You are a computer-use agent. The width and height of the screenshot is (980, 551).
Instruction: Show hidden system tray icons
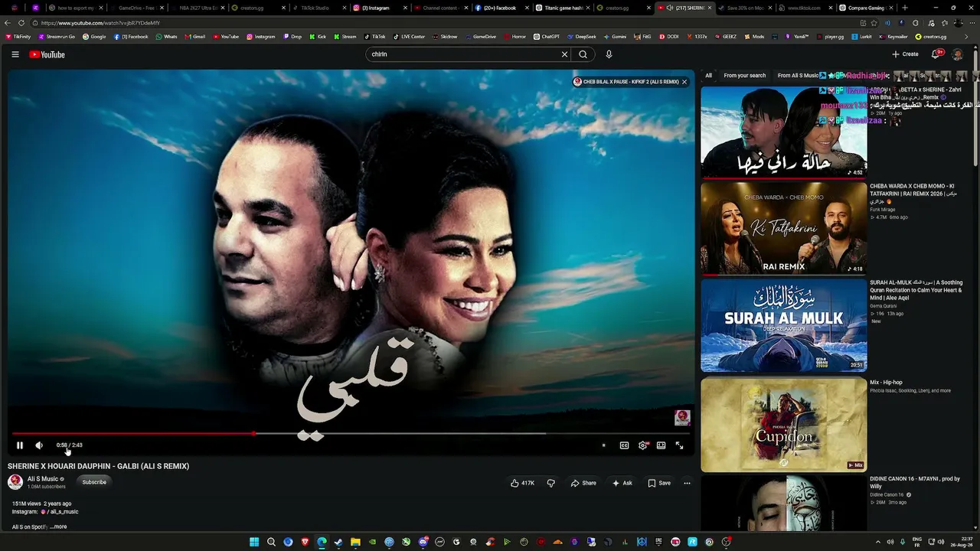tap(877, 542)
